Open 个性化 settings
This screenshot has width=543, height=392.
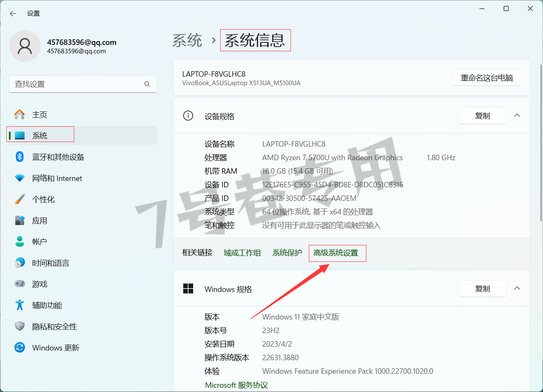[83, 199]
